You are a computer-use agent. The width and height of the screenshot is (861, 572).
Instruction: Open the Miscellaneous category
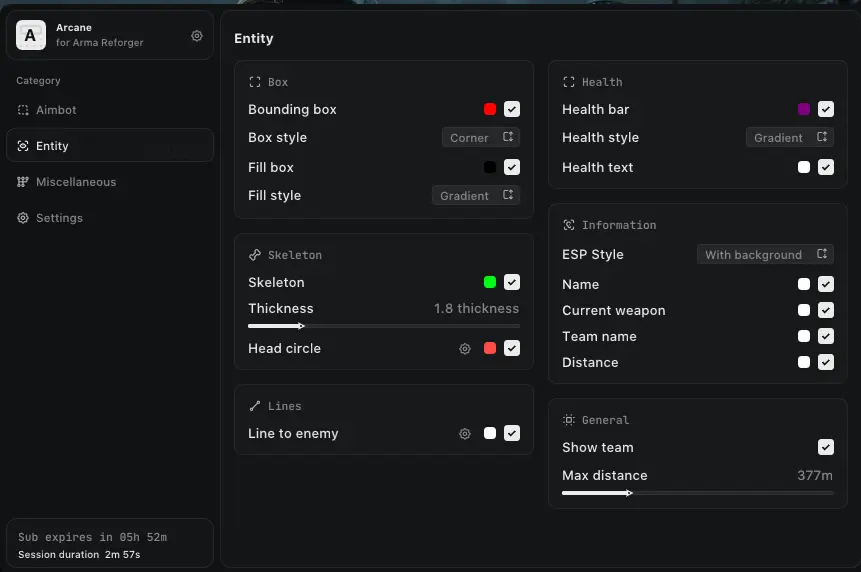tap(76, 182)
